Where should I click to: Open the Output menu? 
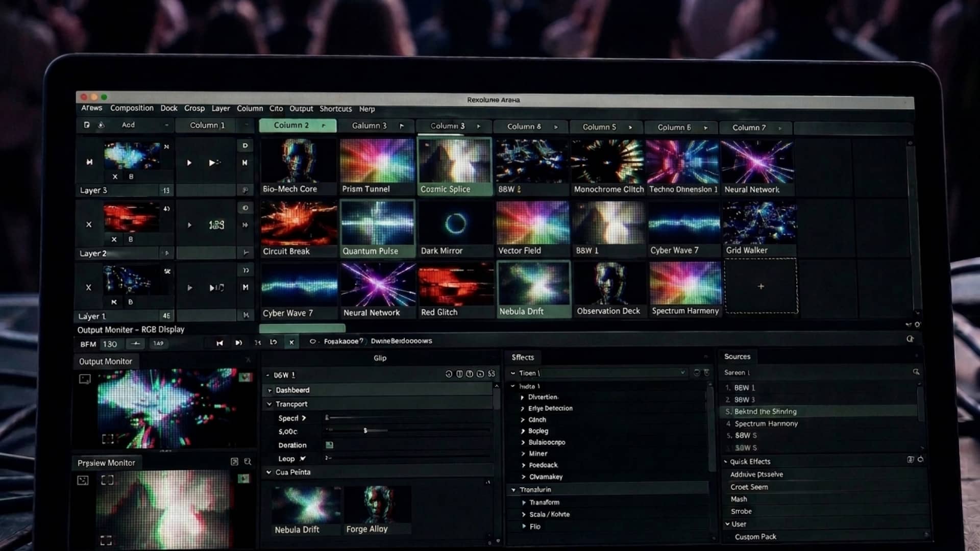click(301, 109)
